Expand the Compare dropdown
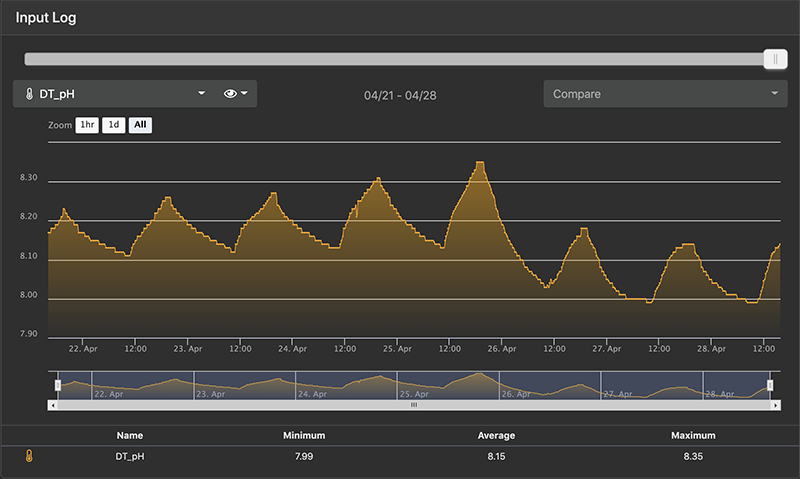This screenshot has height=479, width=800. 774,94
